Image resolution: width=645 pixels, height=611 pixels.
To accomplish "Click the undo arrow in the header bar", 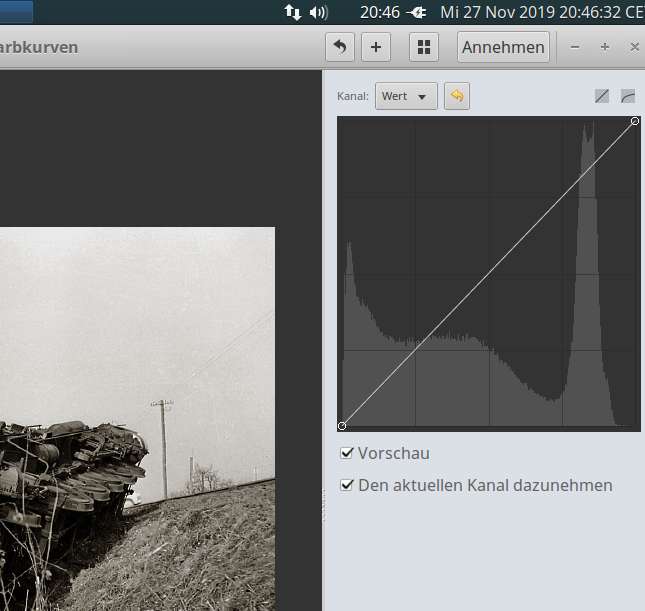I will coord(340,47).
